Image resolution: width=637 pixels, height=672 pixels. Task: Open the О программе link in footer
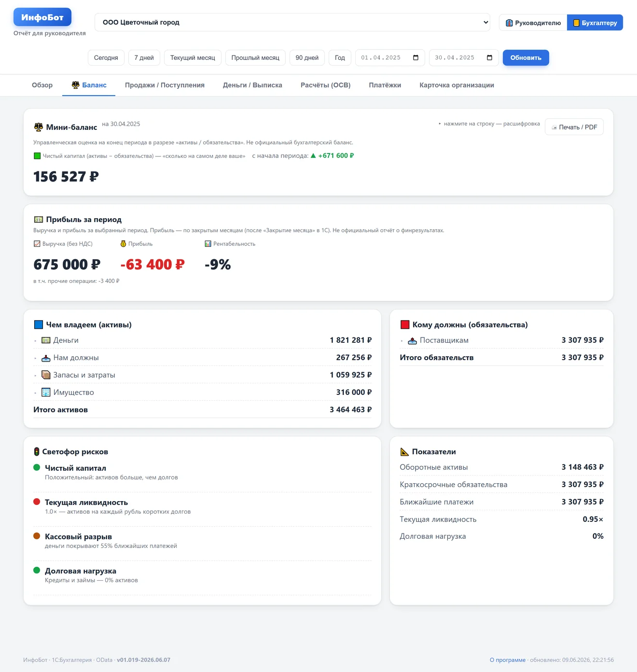(x=507, y=660)
